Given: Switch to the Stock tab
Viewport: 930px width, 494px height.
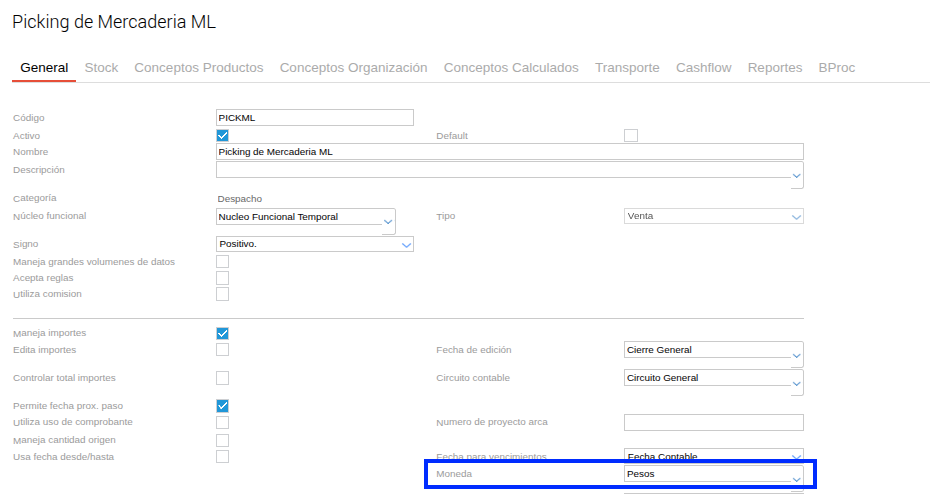Looking at the screenshot, I should pos(101,68).
